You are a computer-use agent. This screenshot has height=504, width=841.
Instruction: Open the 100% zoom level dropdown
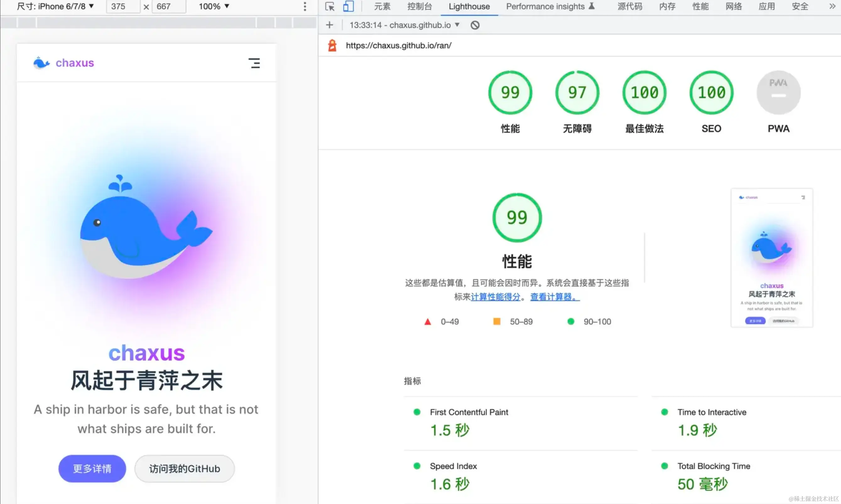(214, 7)
